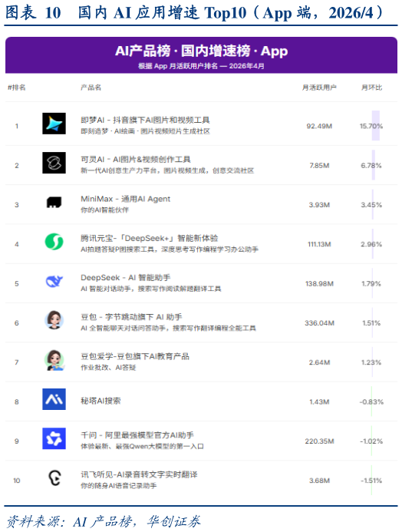Click the 15.70% month-over-month value

pos(371,126)
